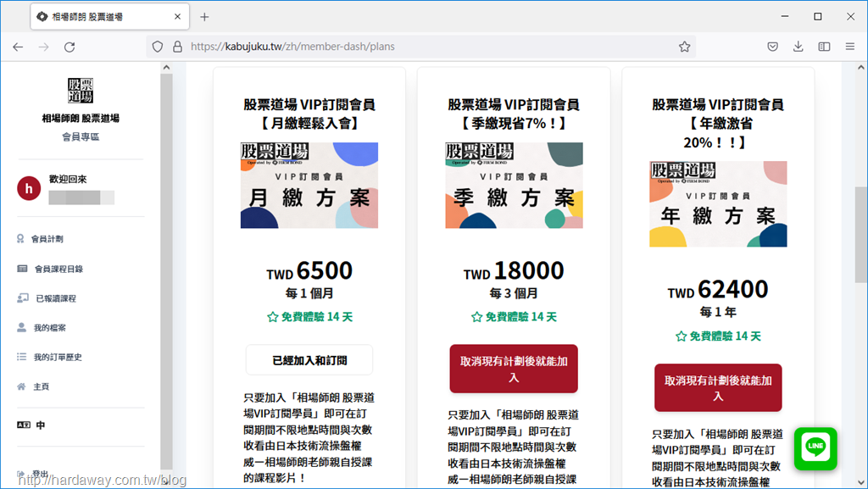Click the 季繳現省7% plan title

coord(514,114)
